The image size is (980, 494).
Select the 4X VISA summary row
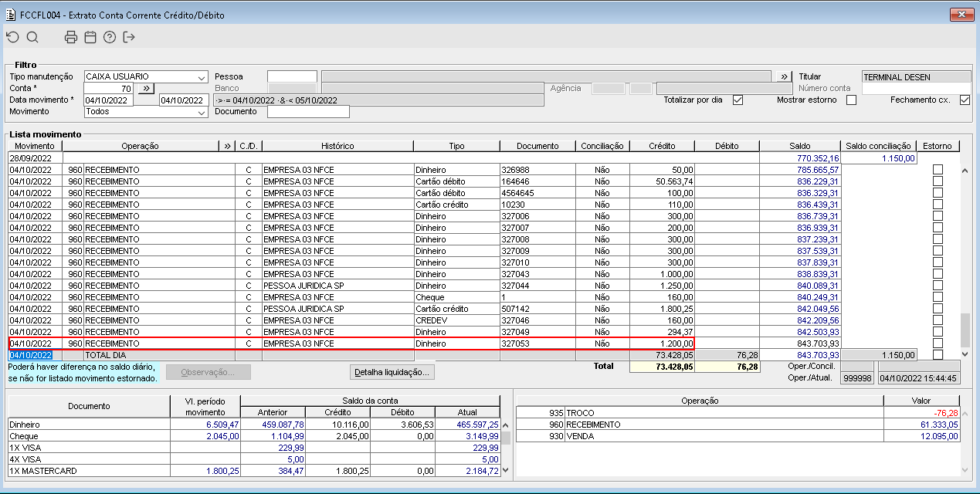coord(253,458)
